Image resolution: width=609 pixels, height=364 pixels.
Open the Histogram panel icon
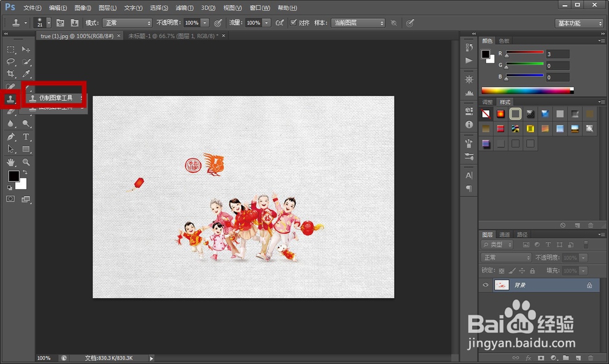coord(469,93)
